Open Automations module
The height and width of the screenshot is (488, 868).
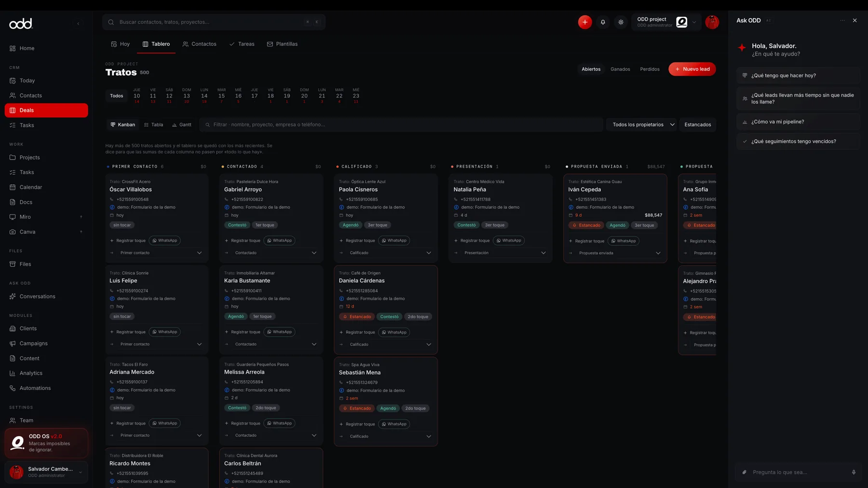point(46,388)
